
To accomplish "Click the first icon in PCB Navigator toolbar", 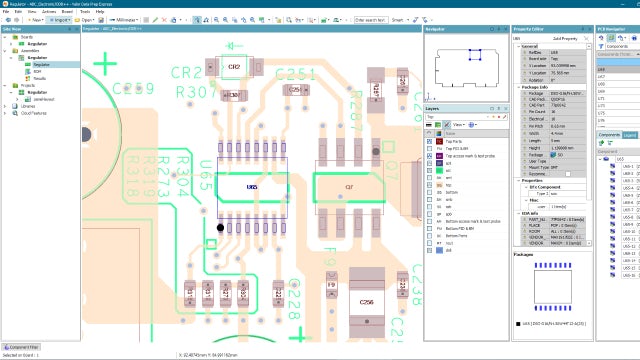I will 601,38.
